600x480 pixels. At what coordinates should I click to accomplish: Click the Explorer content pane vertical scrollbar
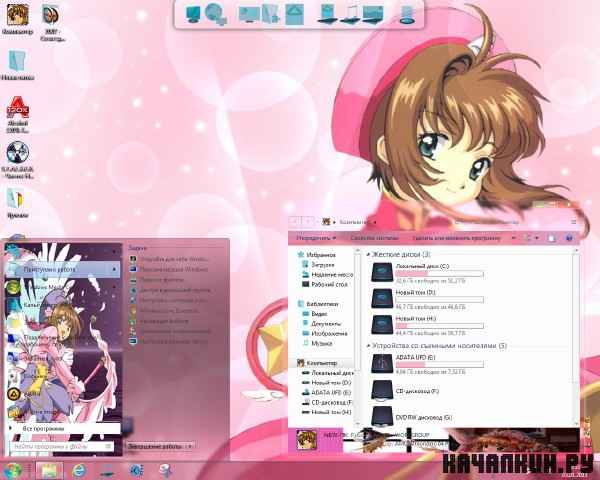[x=576, y=336]
